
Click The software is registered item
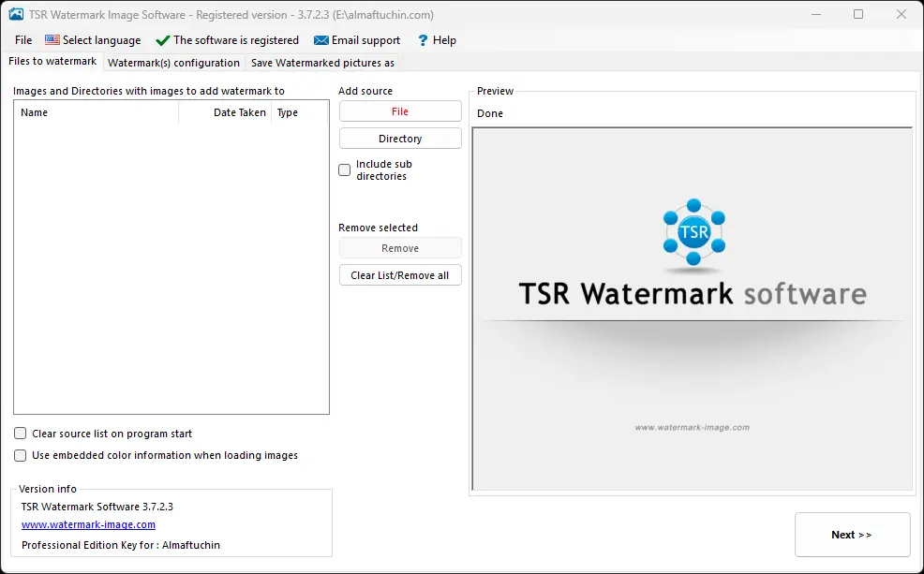pos(228,40)
